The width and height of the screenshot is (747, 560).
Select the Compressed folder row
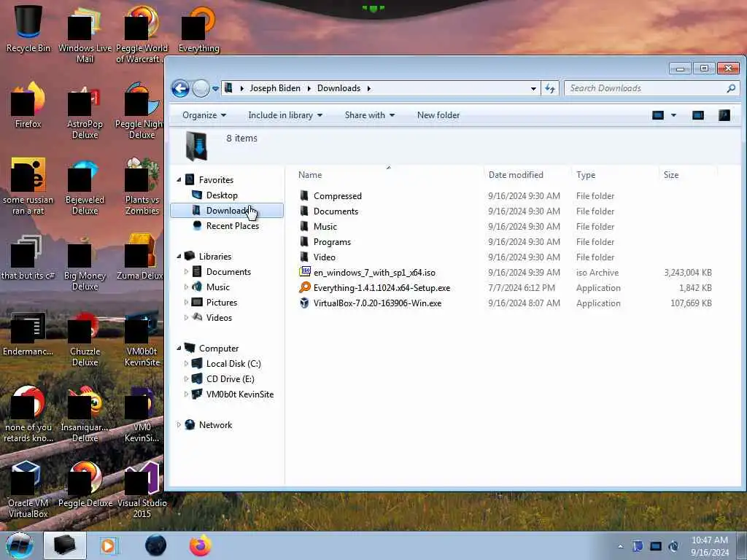coord(505,196)
